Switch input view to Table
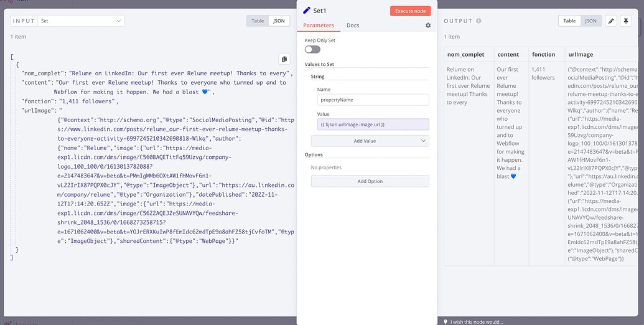644x325 pixels. coord(258,21)
